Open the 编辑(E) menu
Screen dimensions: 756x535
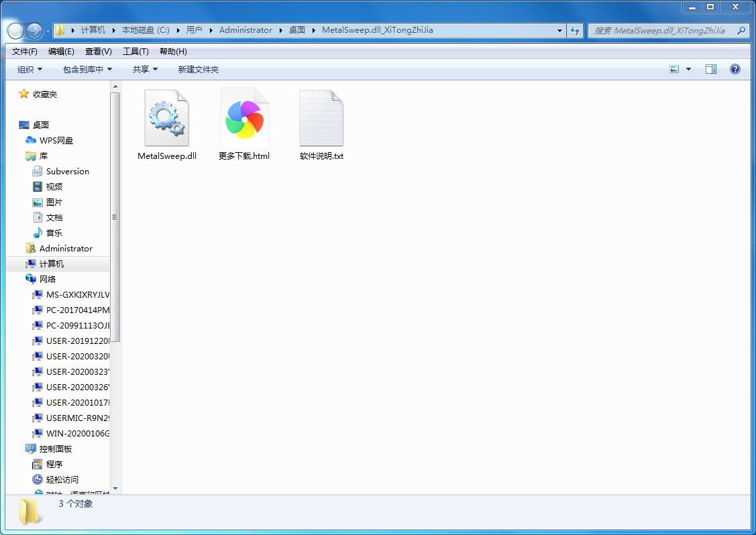(x=61, y=51)
